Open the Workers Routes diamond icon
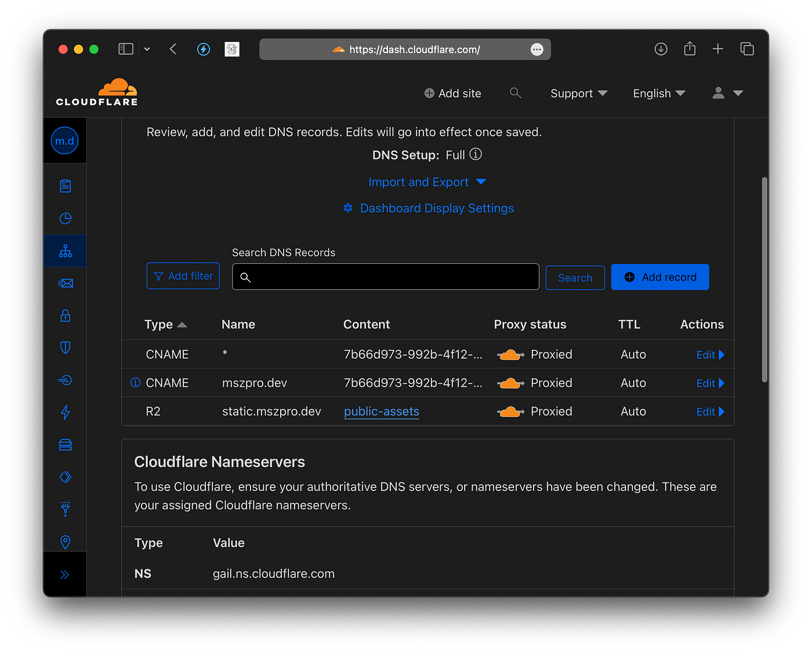The width and height of the screenshot is (812, 654). pos(65,477)
